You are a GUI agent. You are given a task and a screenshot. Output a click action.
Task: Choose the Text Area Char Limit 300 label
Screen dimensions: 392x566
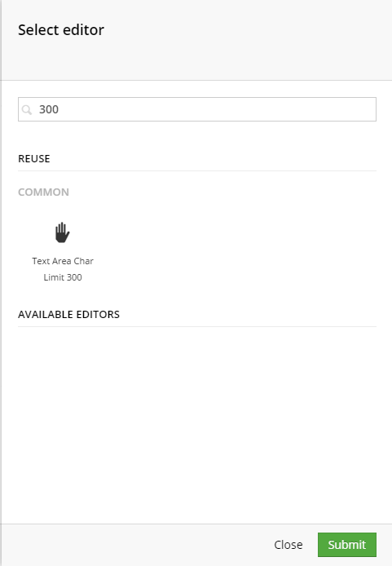(x=63, y=269)
